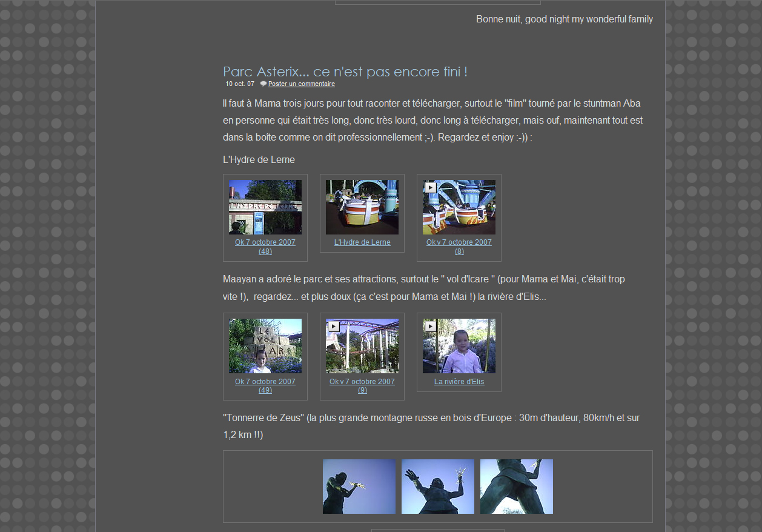
Task: View the Hydre de Lerne entrance sign photo
Action: point(265,207)
